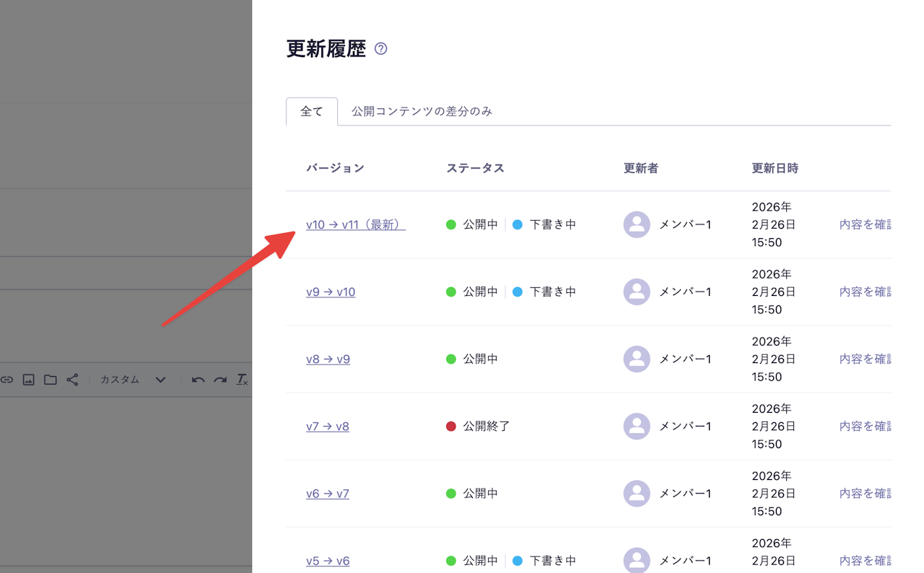This screenshot has height=573, width=924.
Task: Click 下書き中 status in v10 → v11 row
Action: (544, 224)
